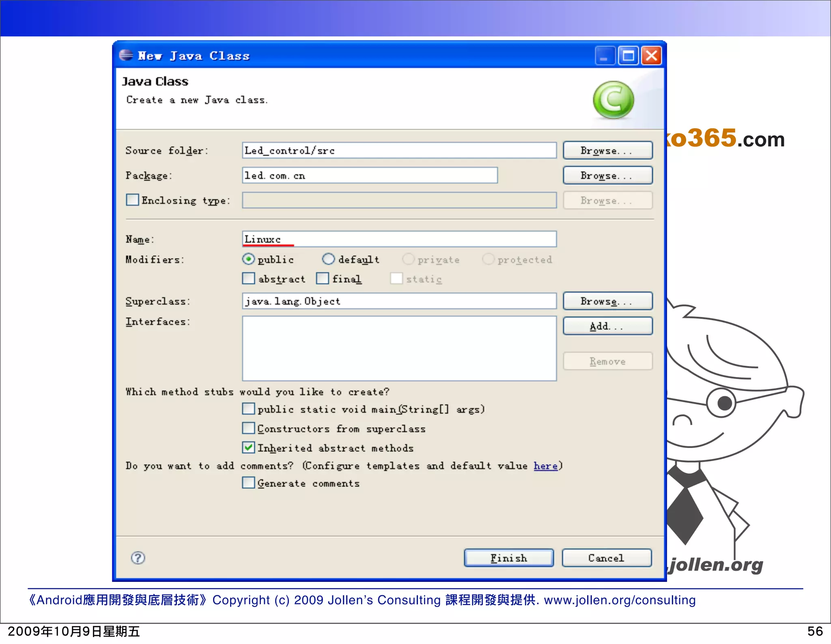Browse for the Superclass

(x=607, y=301)
